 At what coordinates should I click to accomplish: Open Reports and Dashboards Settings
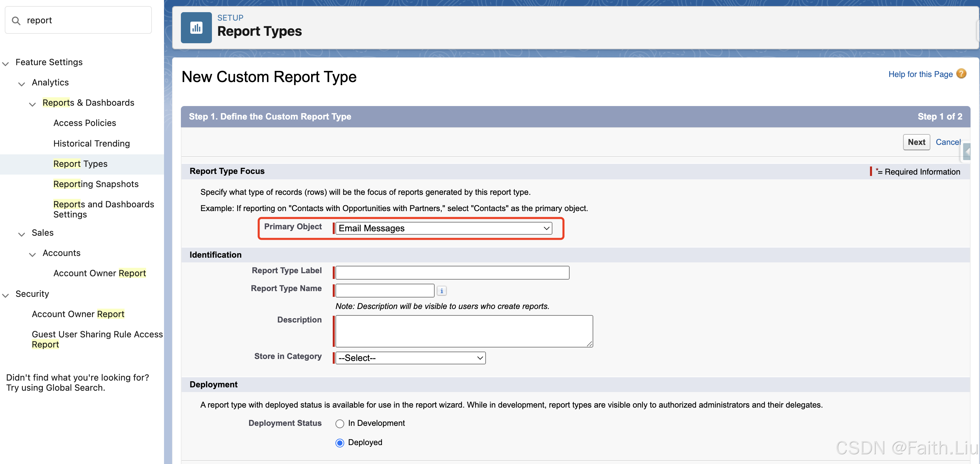(104, 209)
